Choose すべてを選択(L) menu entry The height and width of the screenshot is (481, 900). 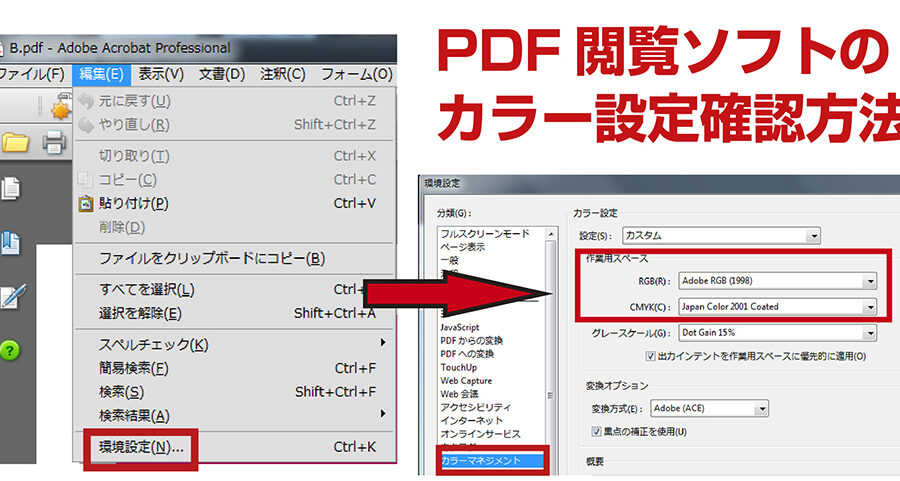[235, 290]
